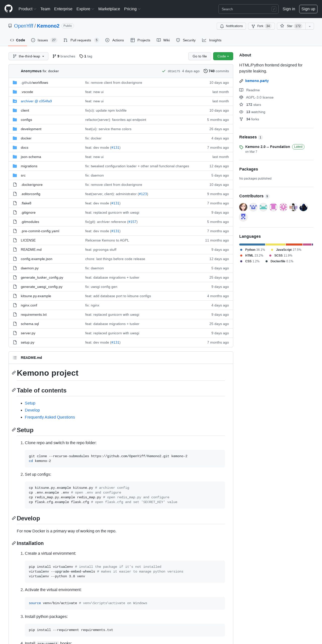Click the HTML red language bar segment
The width and height of the screenshot is (322, 644).
[294, 245]
